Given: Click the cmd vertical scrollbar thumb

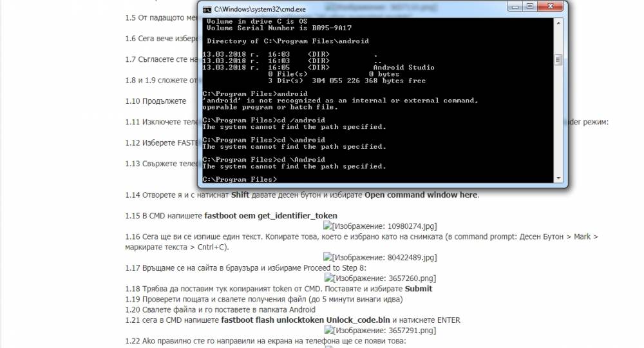Looking at the screenshot, I should pos(558,59).
